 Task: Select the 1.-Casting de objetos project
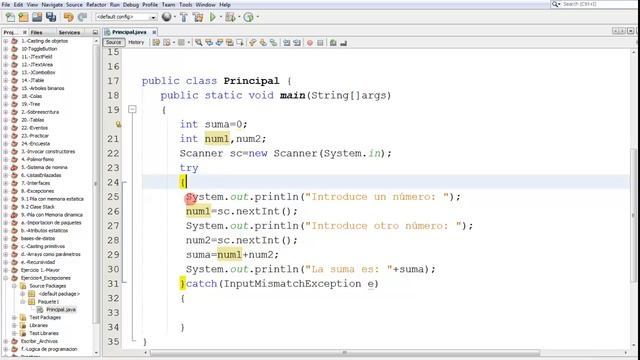(44, 41)
